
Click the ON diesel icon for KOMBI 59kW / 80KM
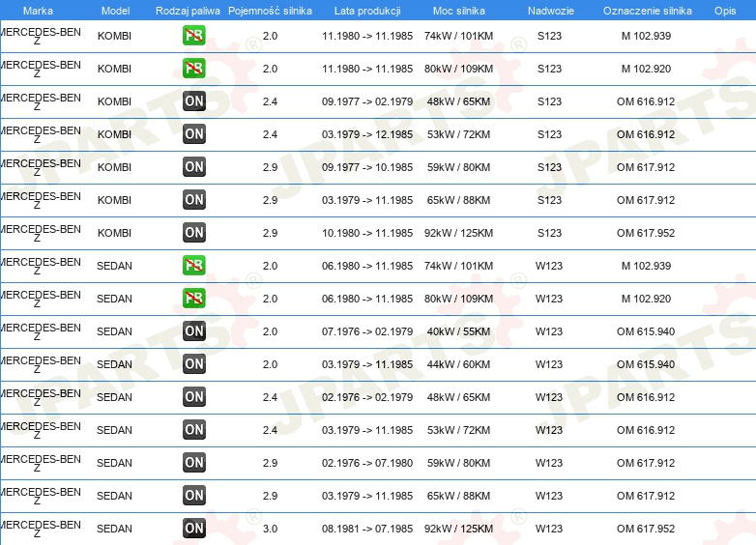point(193,167)
